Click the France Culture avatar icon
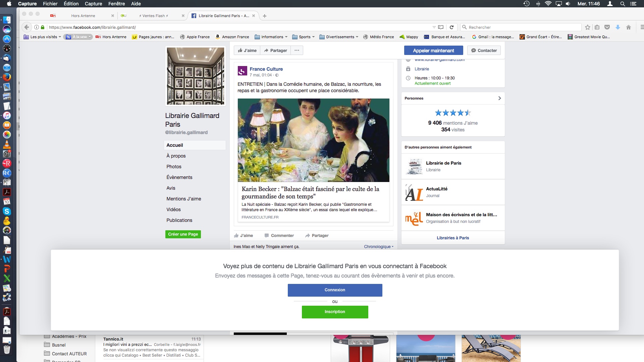Image resolution: width=644 pixels, height=362 pixels. pyautogui.click(x=242, y=71)
